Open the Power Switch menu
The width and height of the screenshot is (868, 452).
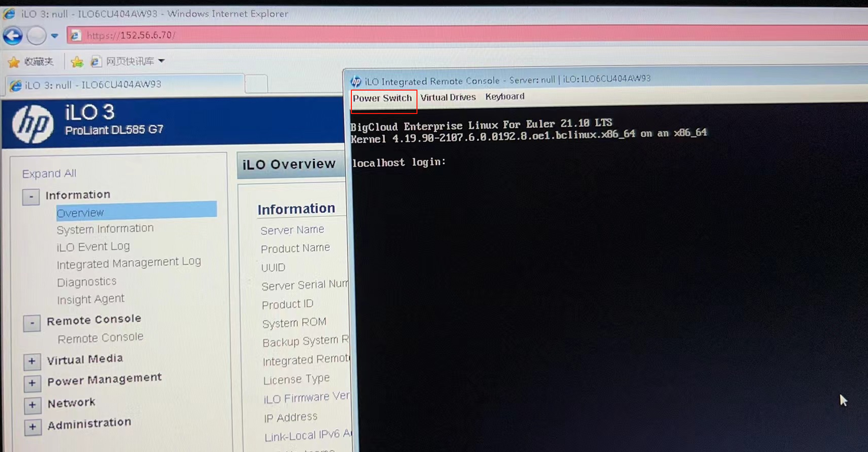tap(382, 98)
